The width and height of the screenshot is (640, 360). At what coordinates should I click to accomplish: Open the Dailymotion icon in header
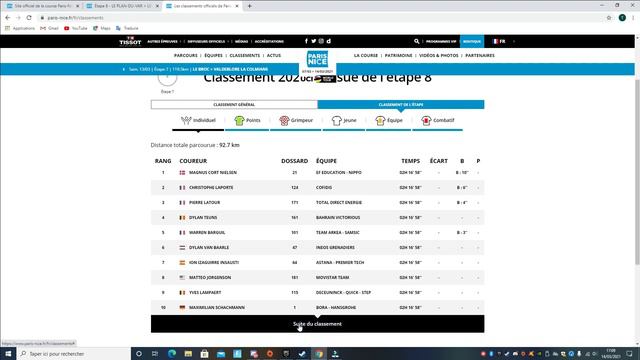pyautogui.click(x=329, y=41)
